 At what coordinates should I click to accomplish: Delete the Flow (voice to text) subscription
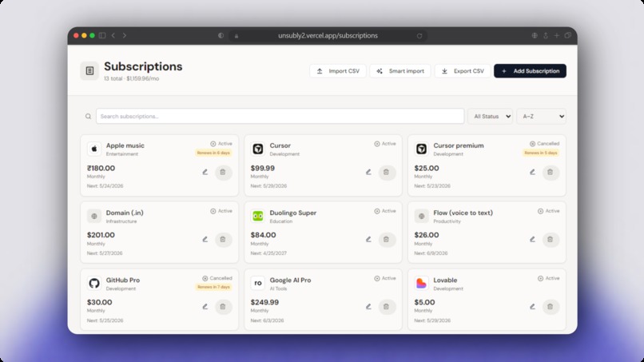point(551,239)
